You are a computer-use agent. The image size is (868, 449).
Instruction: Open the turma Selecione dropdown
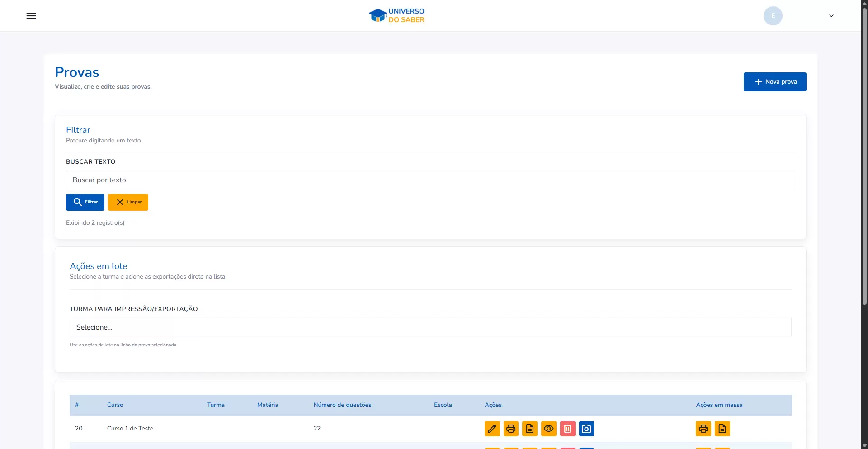430,327
